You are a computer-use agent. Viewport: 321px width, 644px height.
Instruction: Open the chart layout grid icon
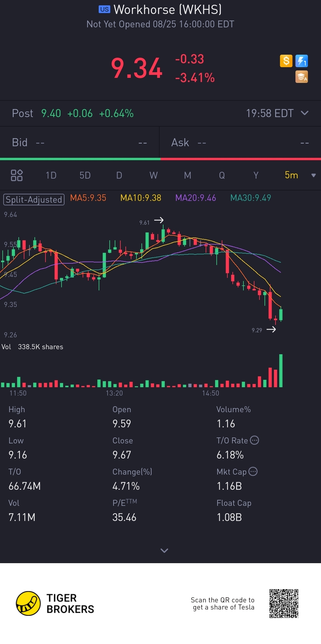click(x=17, y=175)
